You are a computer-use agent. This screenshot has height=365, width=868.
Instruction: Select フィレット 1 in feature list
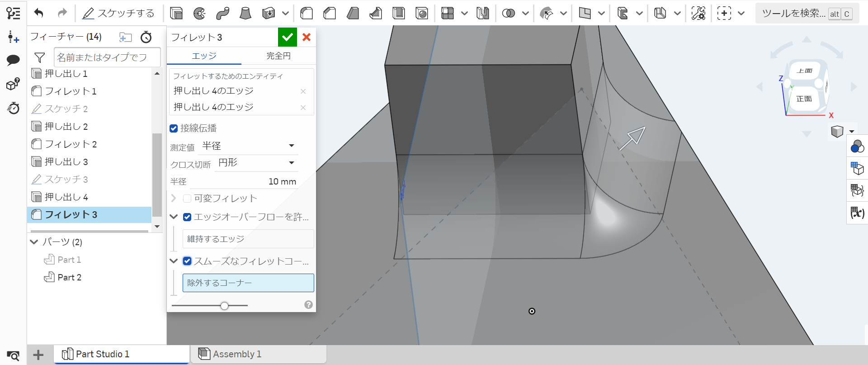tap(89, 91)
